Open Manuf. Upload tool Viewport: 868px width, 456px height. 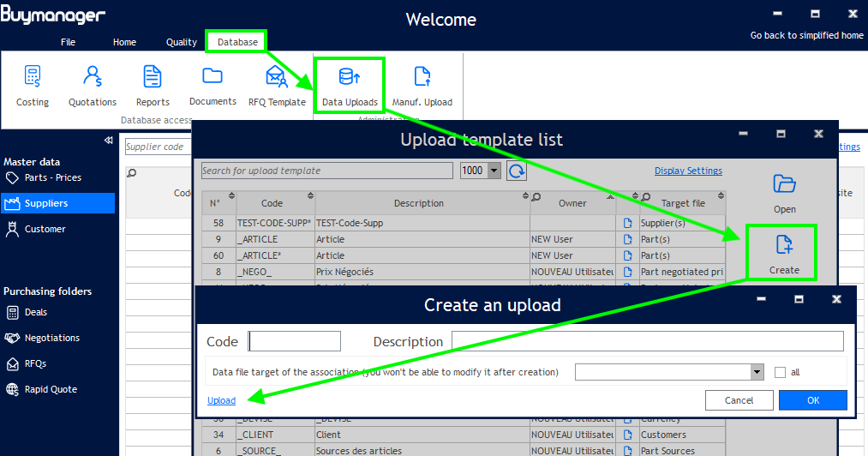coord(422,86)
